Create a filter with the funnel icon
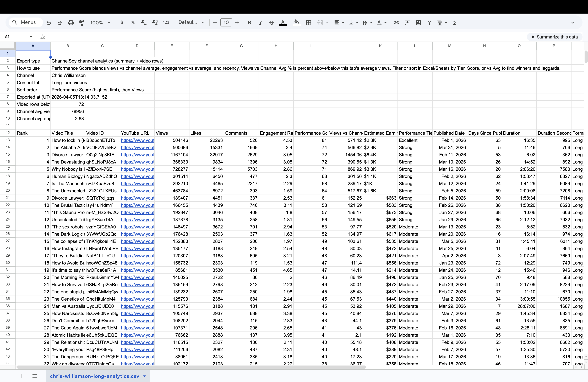 [429, 23]
